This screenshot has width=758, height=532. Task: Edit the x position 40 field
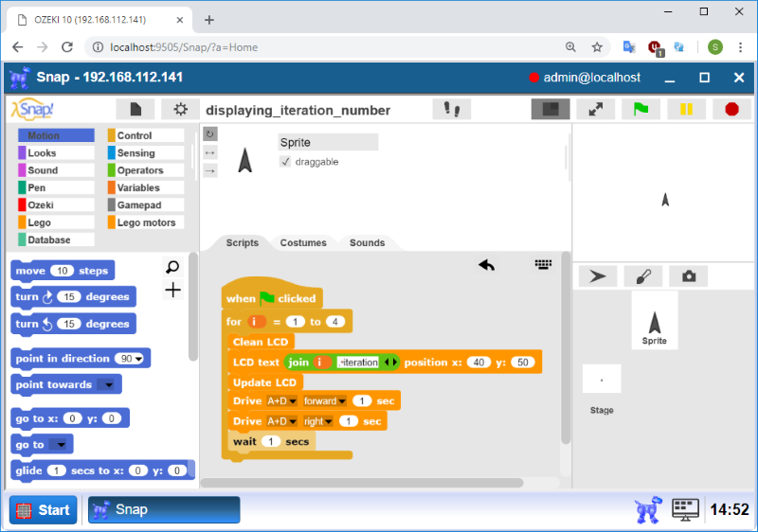[478, 362]
